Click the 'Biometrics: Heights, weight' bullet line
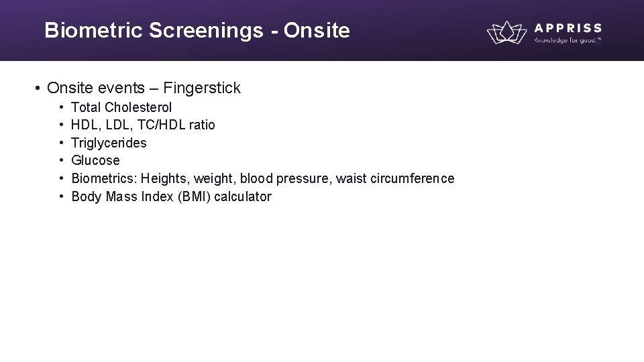Viewport: 644px width, 362px height. (263, 178)
